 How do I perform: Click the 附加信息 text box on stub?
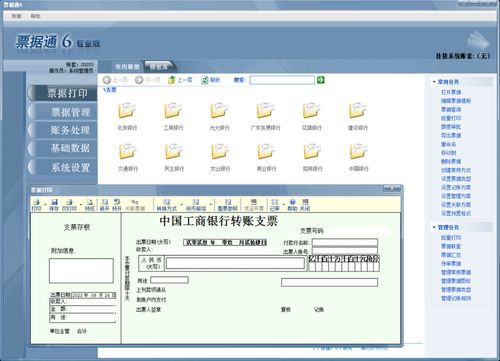pyautogui.click(x=81, y=271)
